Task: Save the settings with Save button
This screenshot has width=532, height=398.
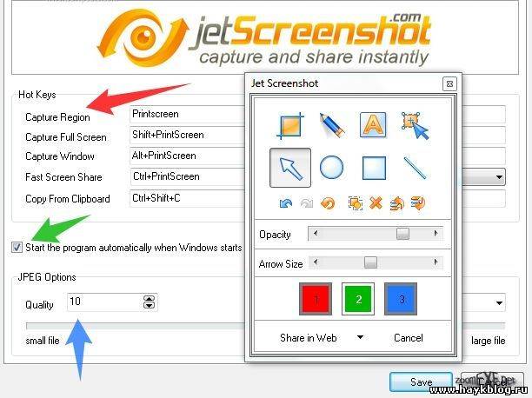Action: (421, 382)
